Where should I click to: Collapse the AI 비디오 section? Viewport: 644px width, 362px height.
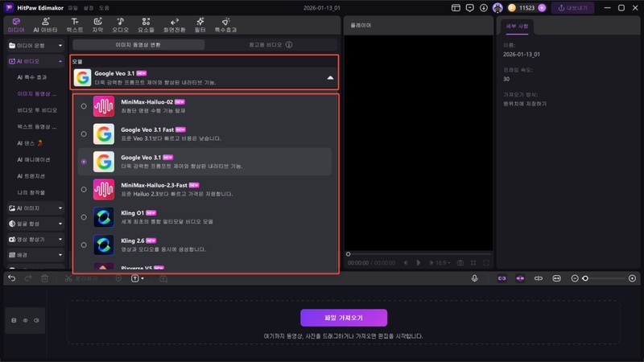[x=60, y=61]
